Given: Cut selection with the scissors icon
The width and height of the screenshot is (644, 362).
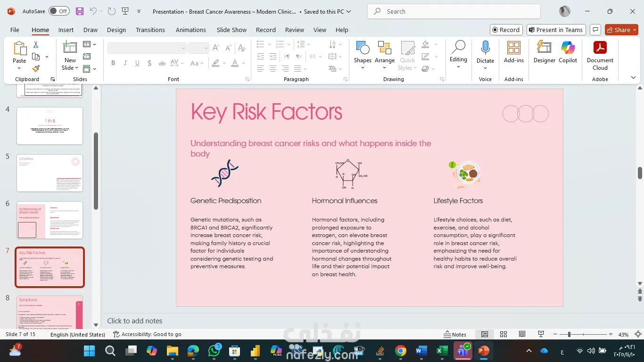Looking at the screenshot, I should tap(36, 45).
